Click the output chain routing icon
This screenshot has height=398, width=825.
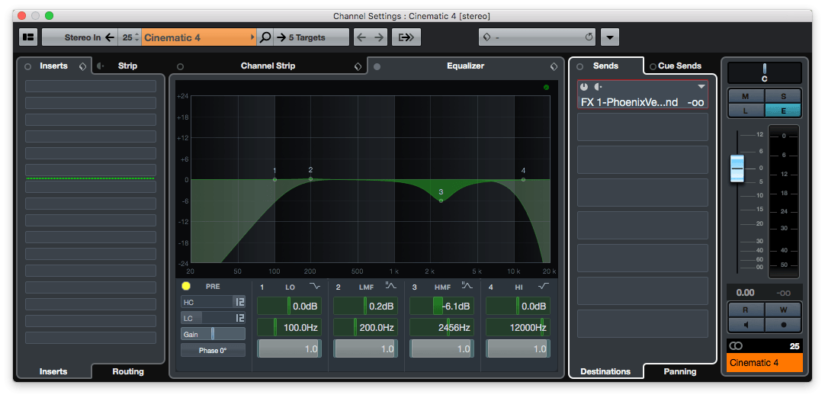[406, 37]
